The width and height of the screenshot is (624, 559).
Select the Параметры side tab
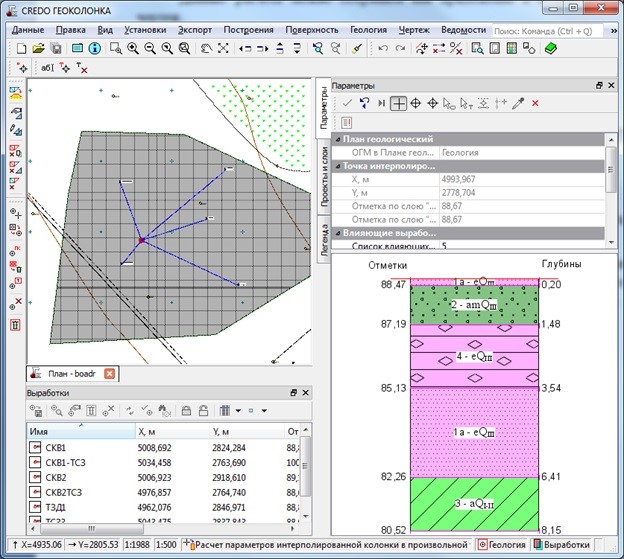click(x=324, y=108)
